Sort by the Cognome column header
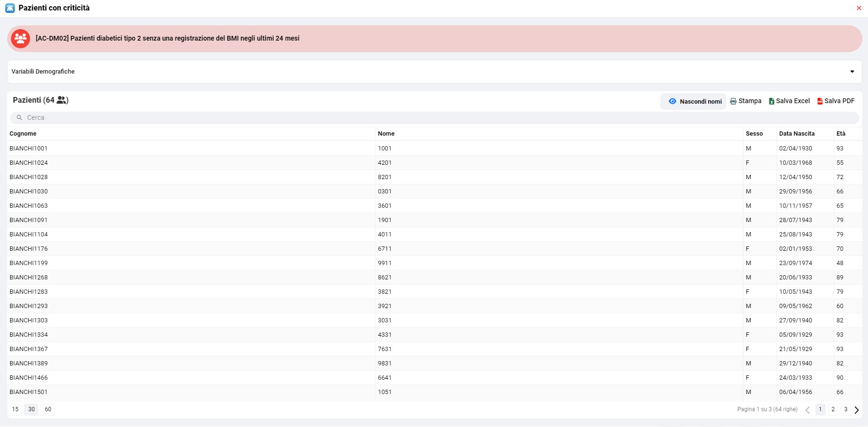 coord(23,134)
